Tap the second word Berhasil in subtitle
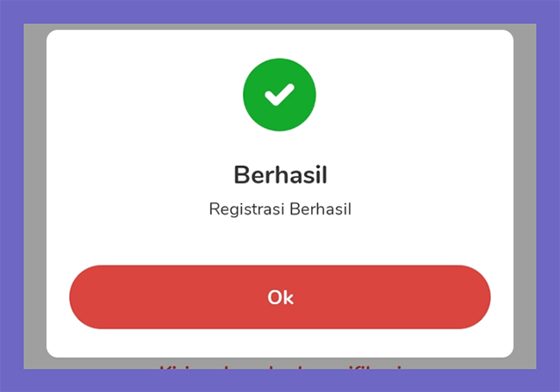The image size is (560, 392). pyautogui.click(x=320, y=209)
